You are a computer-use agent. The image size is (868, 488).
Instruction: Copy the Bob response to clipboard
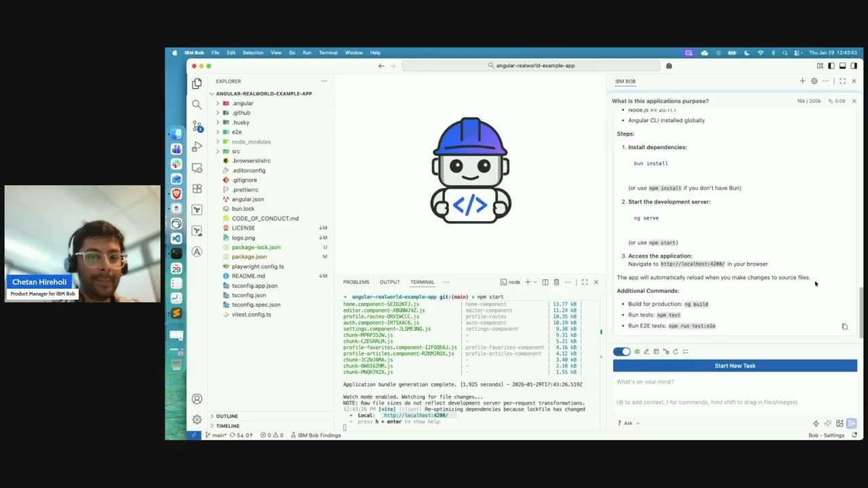tap(844, 327)
